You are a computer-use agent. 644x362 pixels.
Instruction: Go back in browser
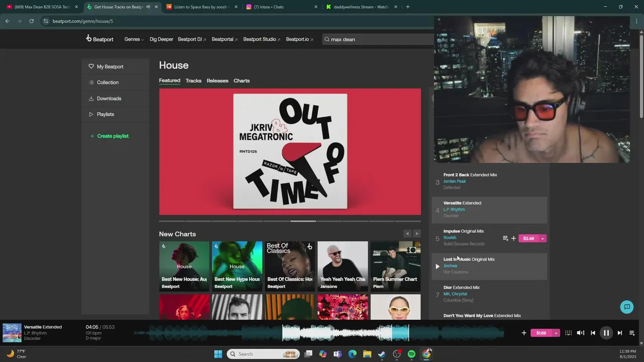tap(7, 21)
